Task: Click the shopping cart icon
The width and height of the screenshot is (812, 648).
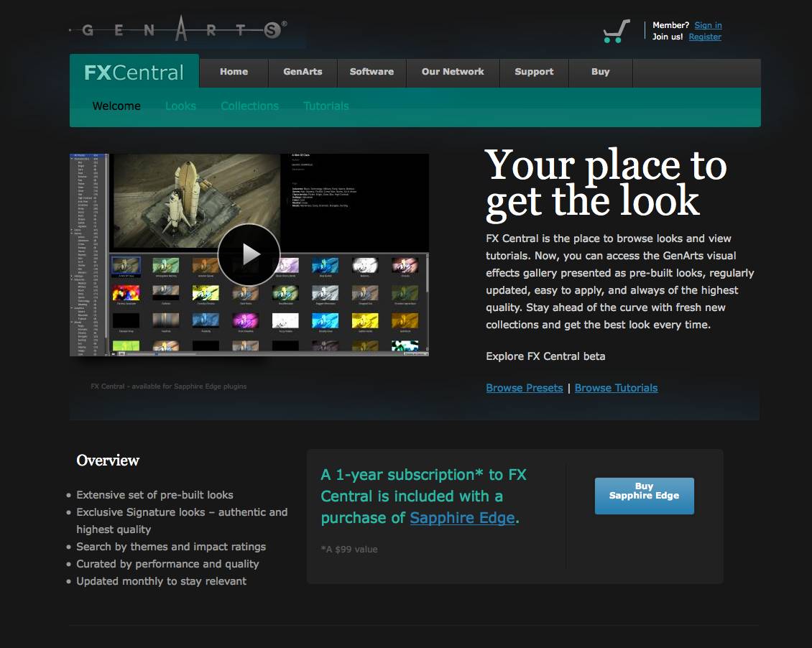Action: click(614, 30)
